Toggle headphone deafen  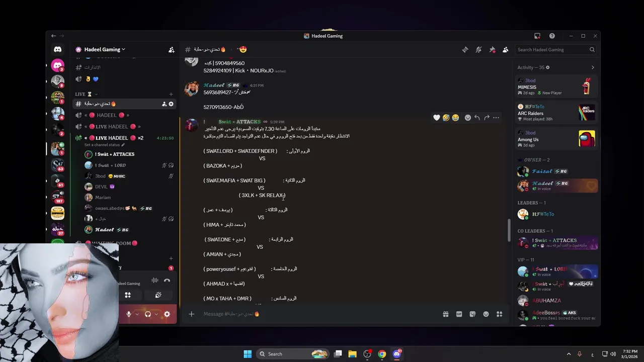click(x=148, y=314)
